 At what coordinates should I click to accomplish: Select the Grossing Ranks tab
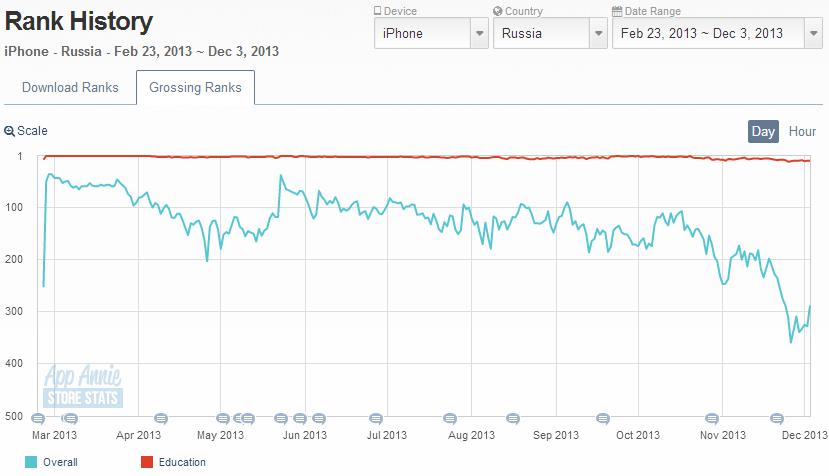tap(195, 87)
